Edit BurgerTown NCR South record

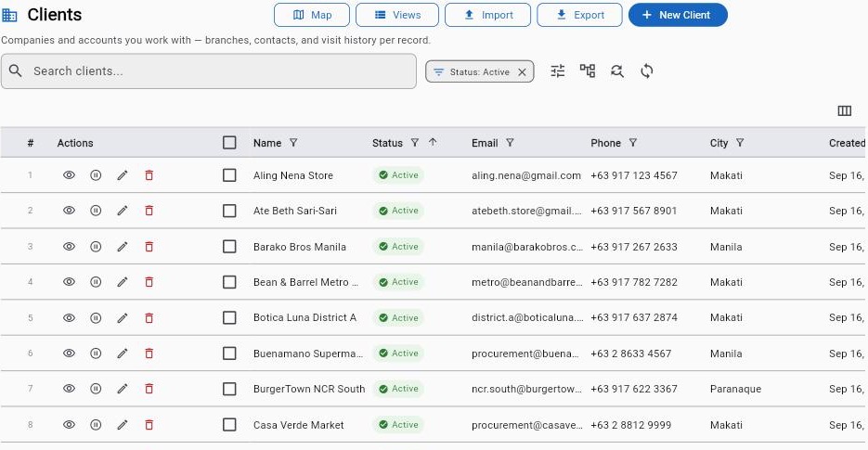point(123,389)
